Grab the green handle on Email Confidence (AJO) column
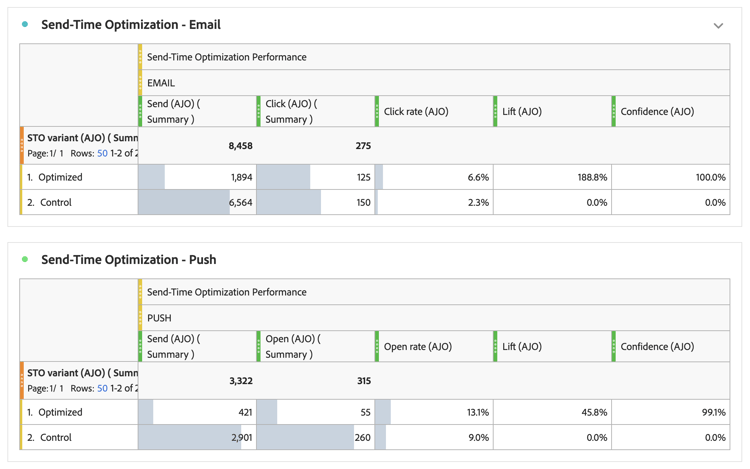 click(613, 111)
